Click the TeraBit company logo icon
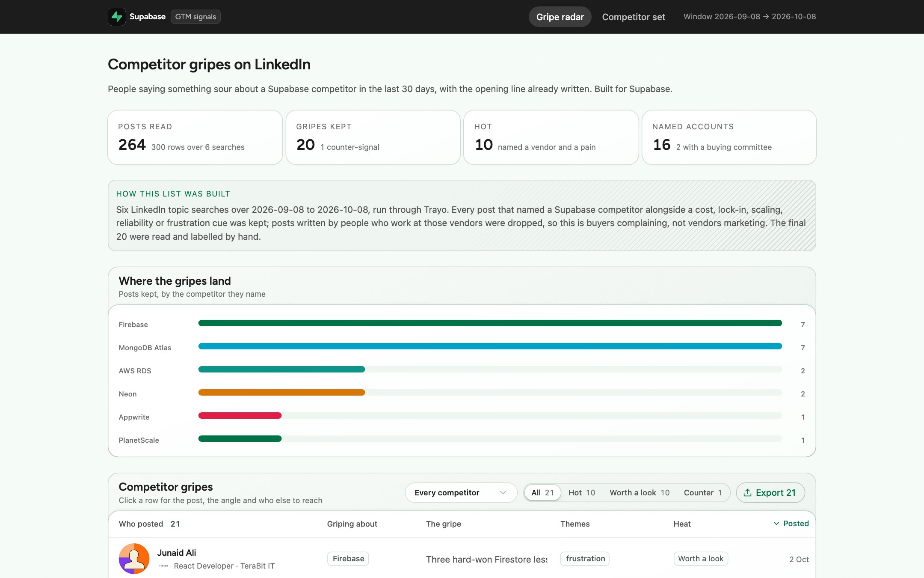The height and width of the screenshot is (578, 924). tap(163, 566)
